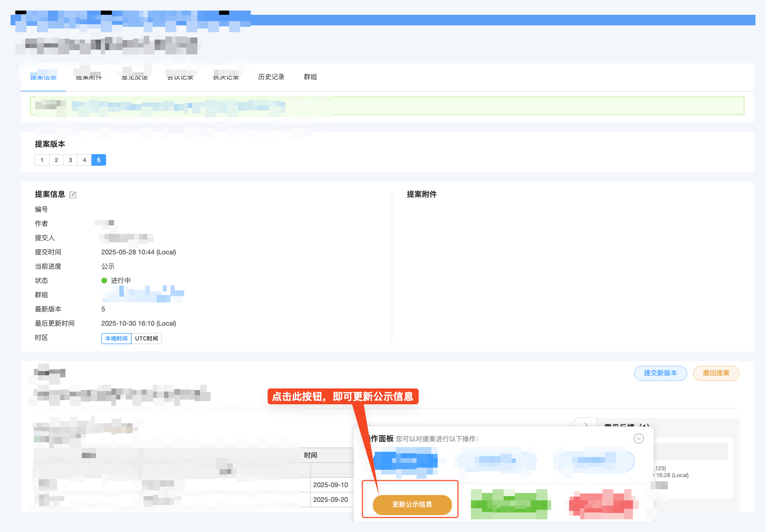
Task: Collapse the 操作面板 using its chevron
Action: (639, 438)
